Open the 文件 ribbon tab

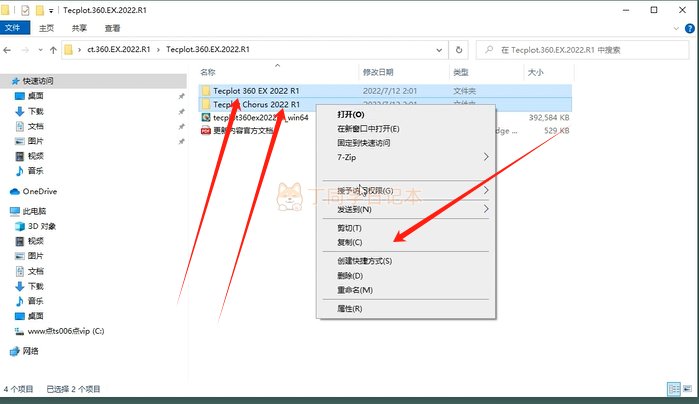[x=13, y=28]
